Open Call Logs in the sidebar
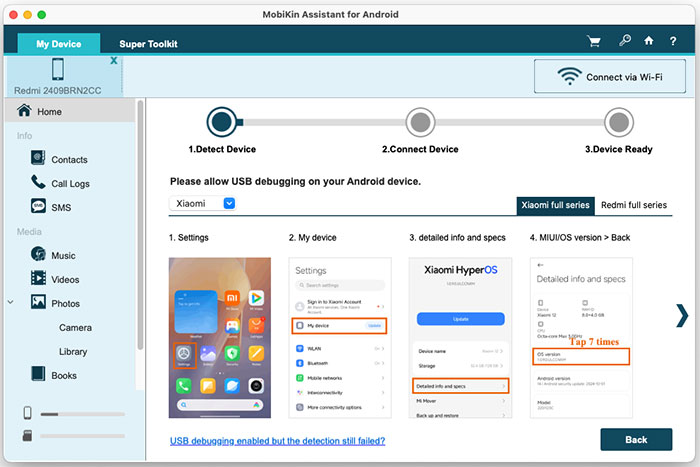 coord(71,184)
